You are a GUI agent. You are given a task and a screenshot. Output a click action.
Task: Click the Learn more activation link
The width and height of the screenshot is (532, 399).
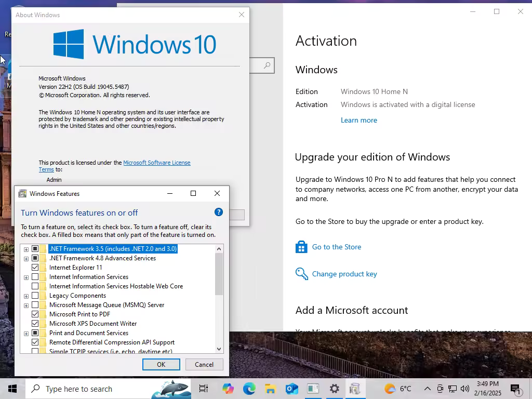tap(358, 120)
